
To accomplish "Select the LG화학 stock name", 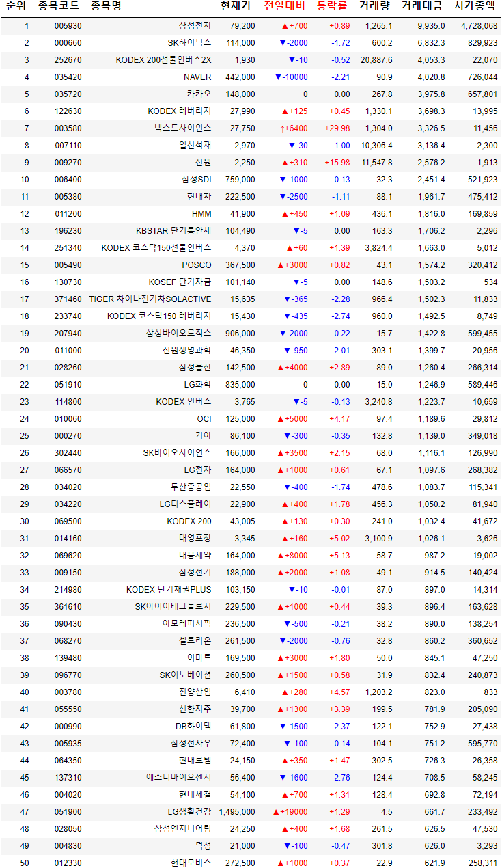I will (x=198, y=385).
